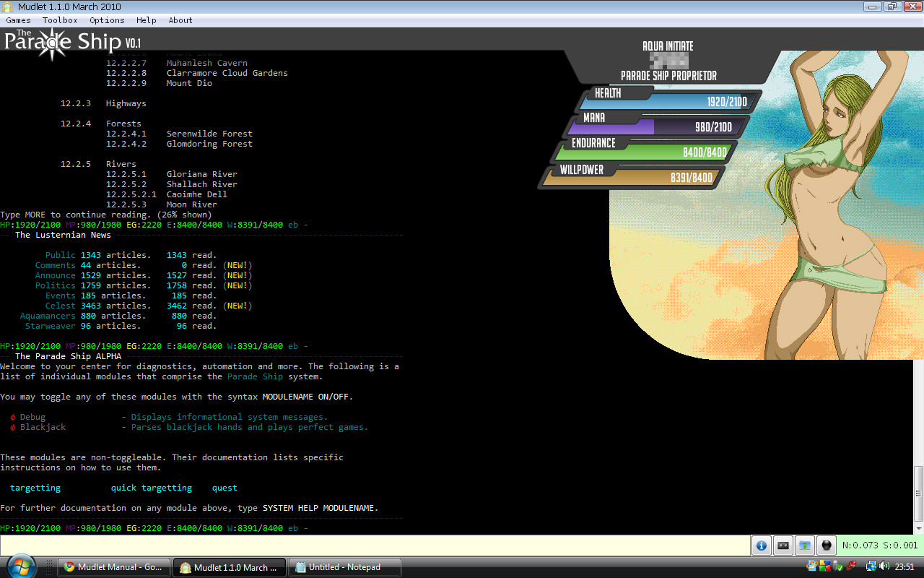The height and width of the screenshot is (578, 924).
Task: Click 'AQUA INITIATE' title text
Action: (668, 46)
